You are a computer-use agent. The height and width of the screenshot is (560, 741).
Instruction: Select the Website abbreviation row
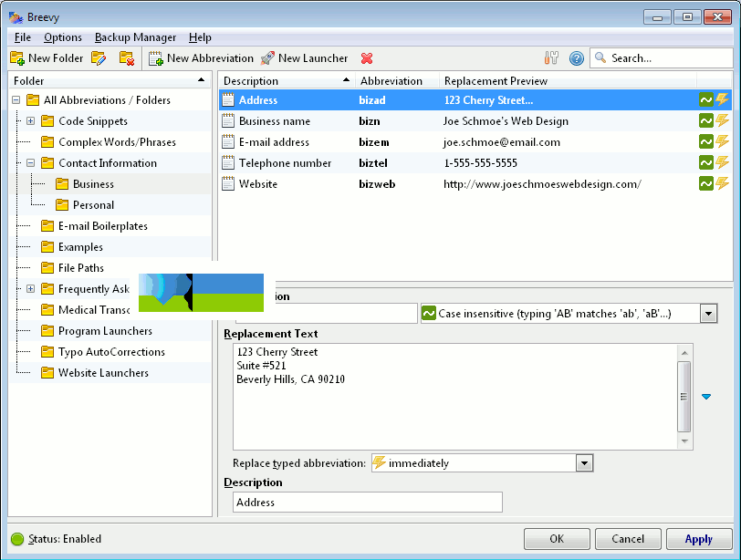[475, 184]
